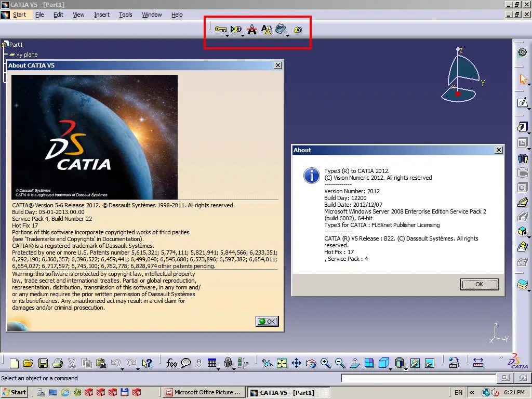Click the yellow key icon in Type3 toolbar
The image size is (532, 399).
[x=220, y=30]
